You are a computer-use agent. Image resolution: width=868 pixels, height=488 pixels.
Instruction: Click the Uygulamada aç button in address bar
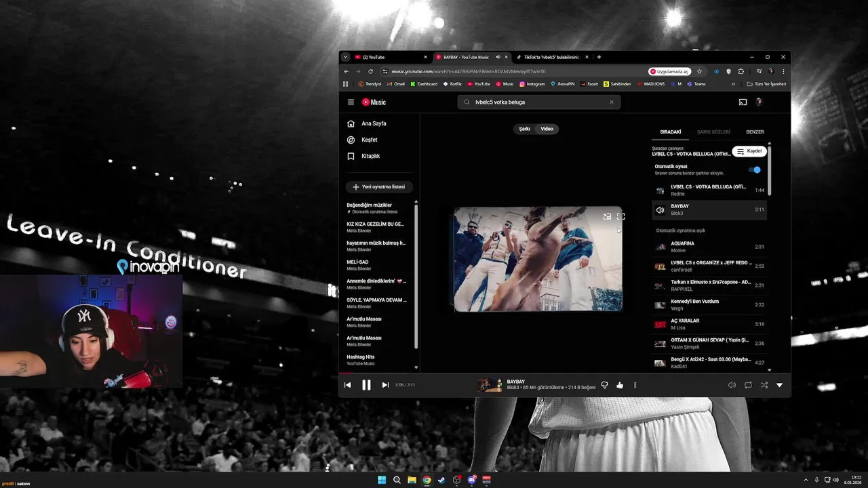tap(669, 71)
